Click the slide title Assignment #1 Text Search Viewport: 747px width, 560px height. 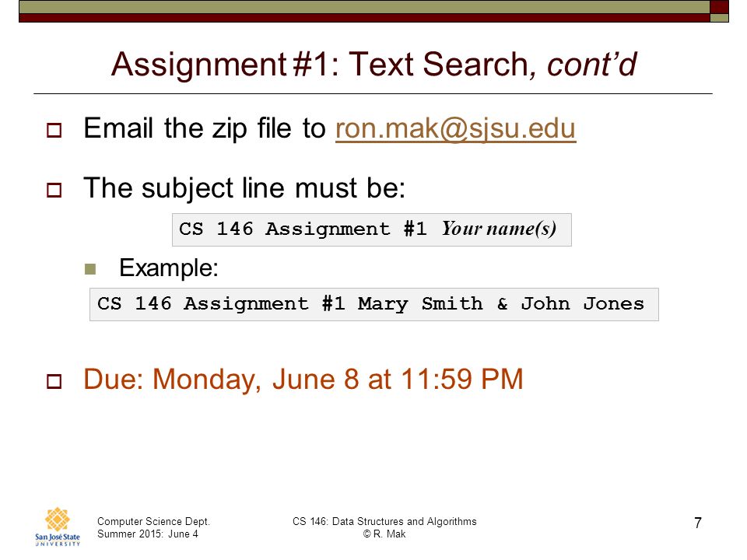coord(373,64)
